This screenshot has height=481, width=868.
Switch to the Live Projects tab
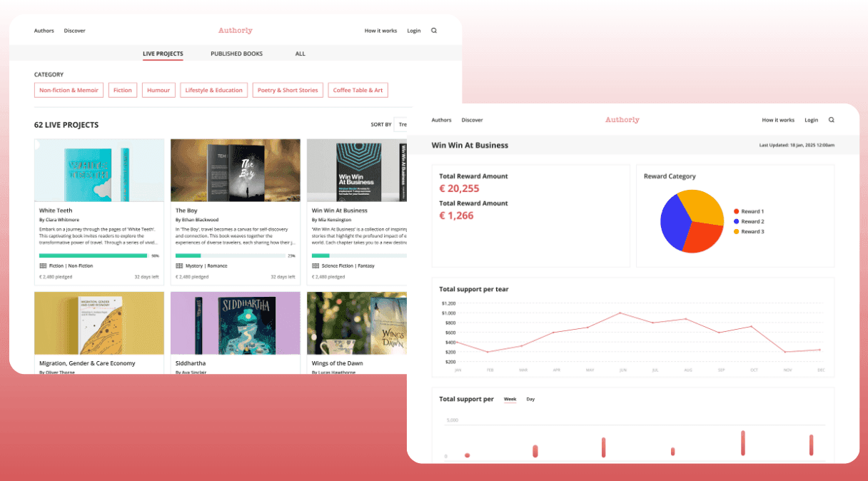163,54
